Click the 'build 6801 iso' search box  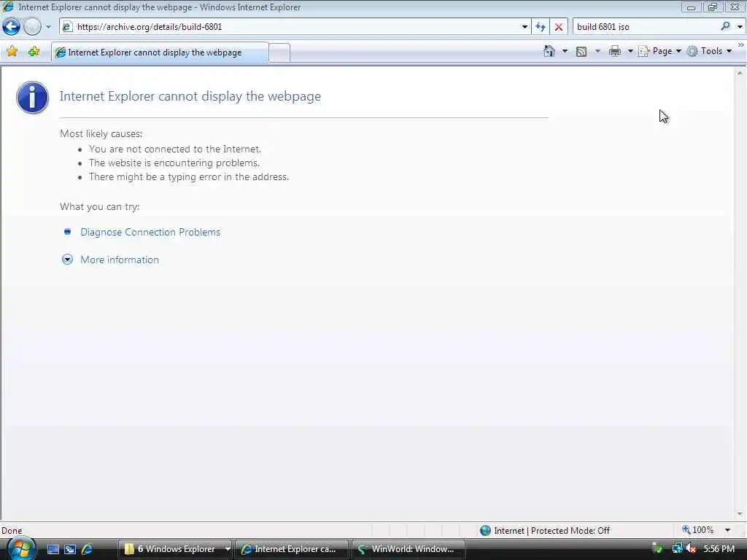pos(646,27)
